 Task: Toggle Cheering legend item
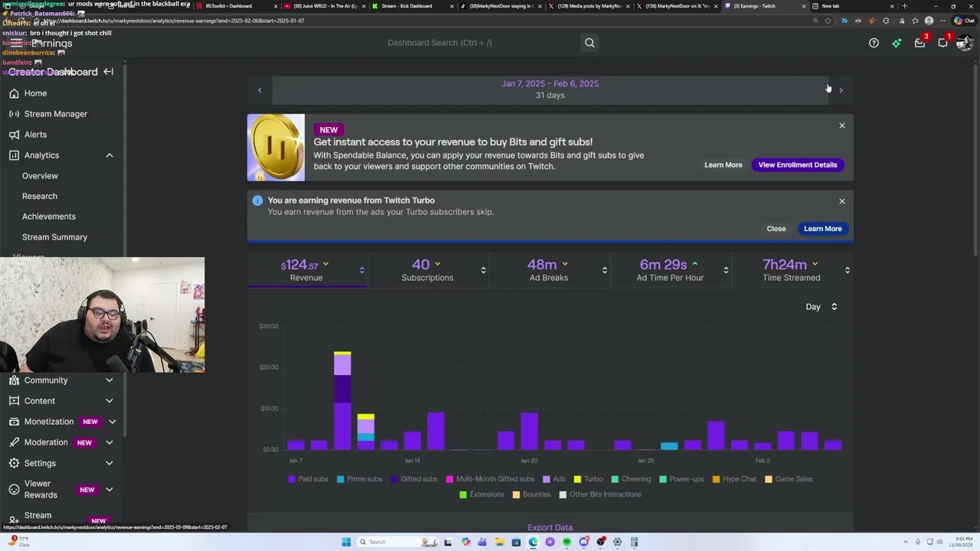click(x=632, y=479)
